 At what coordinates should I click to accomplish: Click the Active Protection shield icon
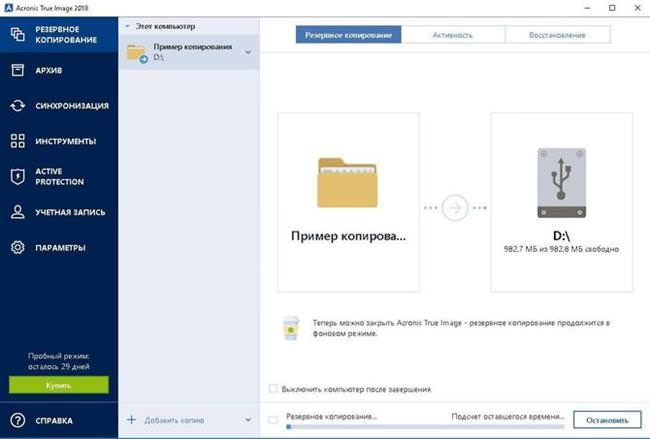17,177
